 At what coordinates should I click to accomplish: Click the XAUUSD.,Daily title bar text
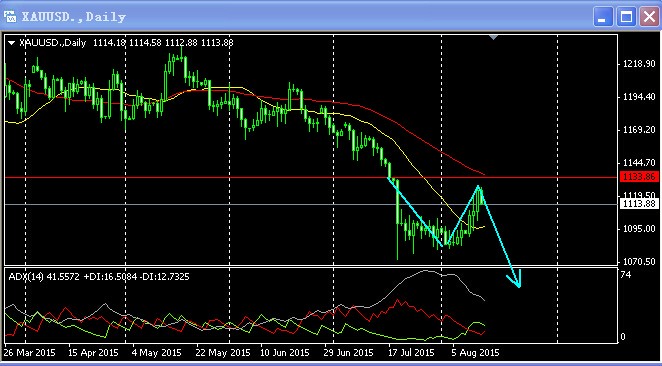pos(74,17)
